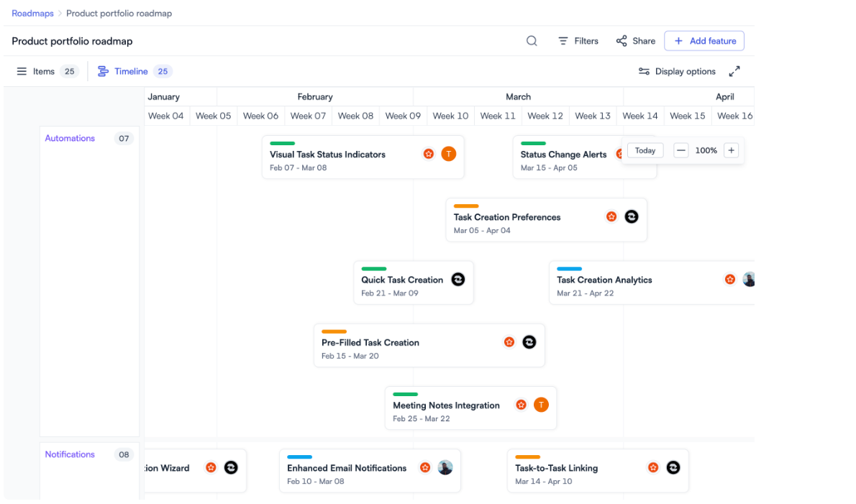The height and width of the screenshot is (504, 856).
Task: Open Task Creation Analytics card title
Action: click(604, 280)
